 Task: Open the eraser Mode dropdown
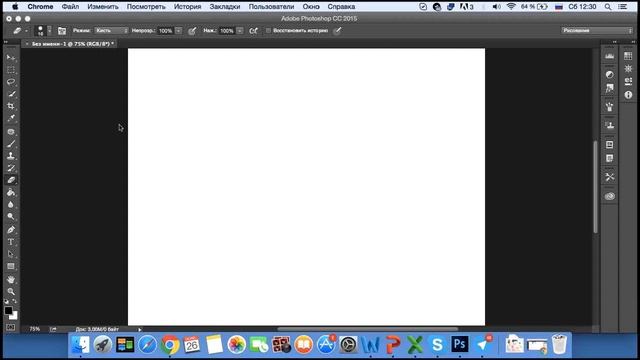click(111, 31)
